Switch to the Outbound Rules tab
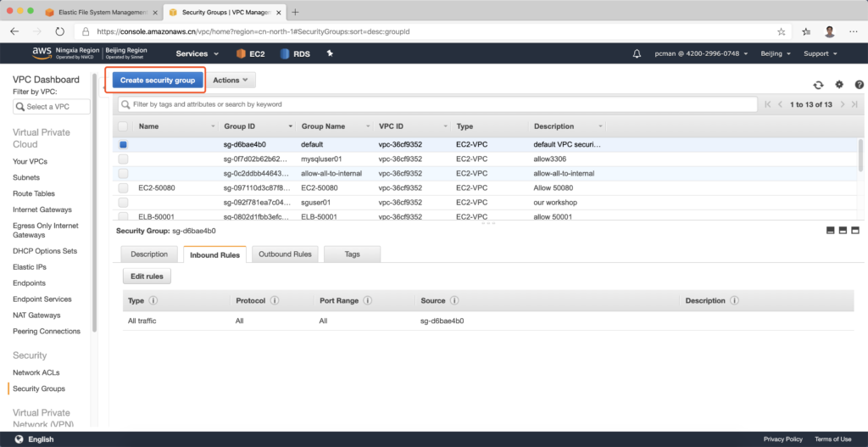868x447 pixels. (285, 254)
